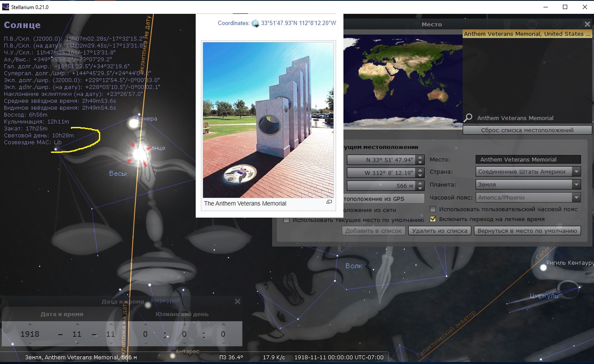Decrease the month value with down arrow

(x=76, y=344)
